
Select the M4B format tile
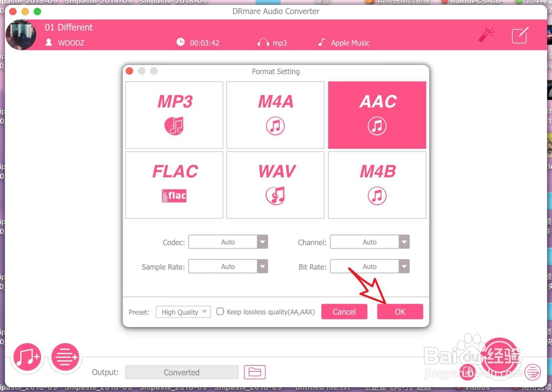click(377, 185)
